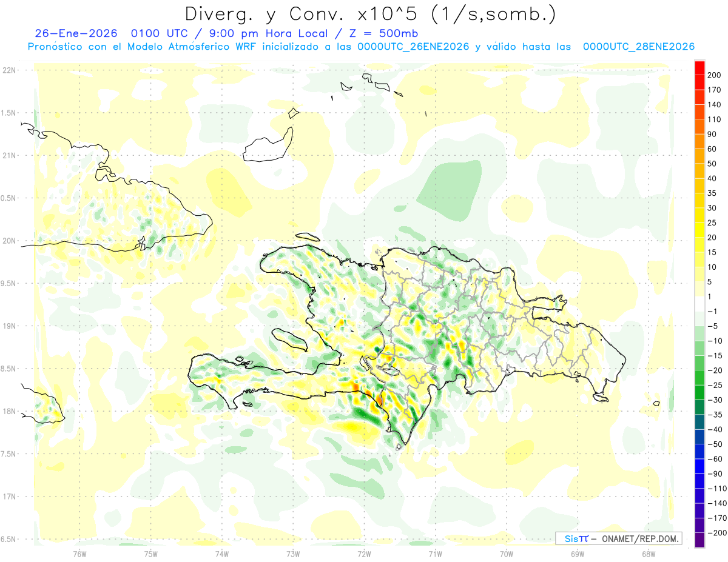Click the positive "50" color bar label
Viewport: 728px width, 562px height.
pos(712,164)
